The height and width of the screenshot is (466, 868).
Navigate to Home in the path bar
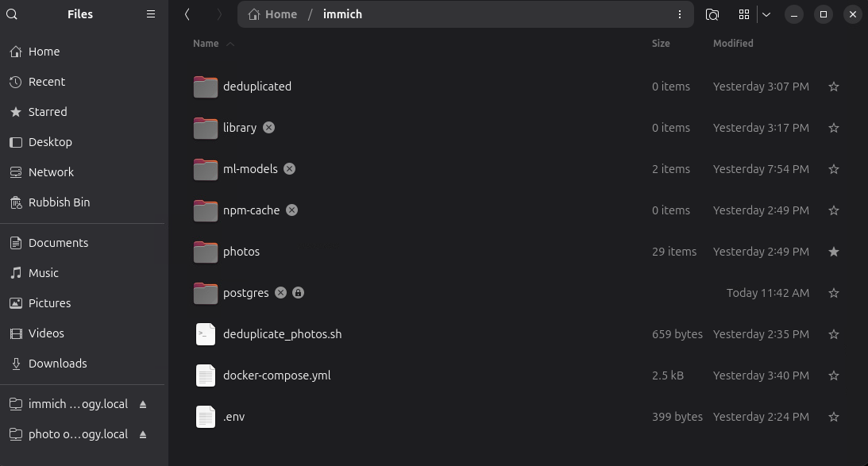coord(272,14)
